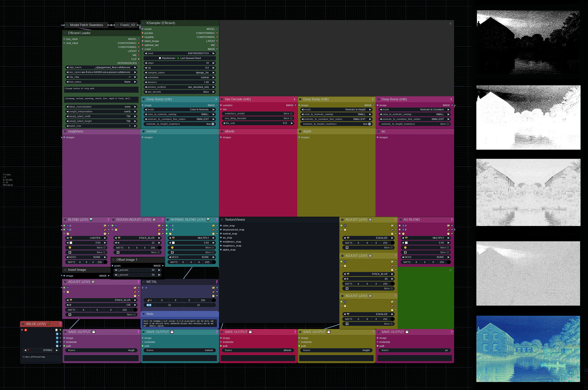
Task: Open the vae_name selector in Efficient Loader
Action: tap(101, 72)
